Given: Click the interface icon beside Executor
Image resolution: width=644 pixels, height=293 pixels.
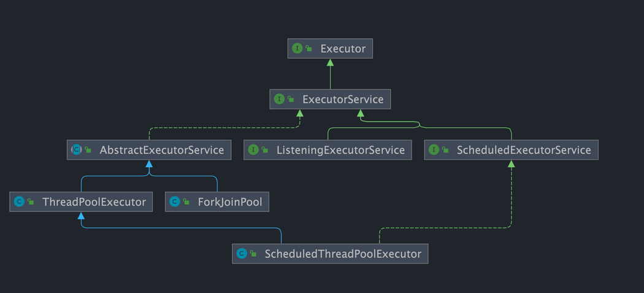Looking at the screenshot, I should click(297, 49).
